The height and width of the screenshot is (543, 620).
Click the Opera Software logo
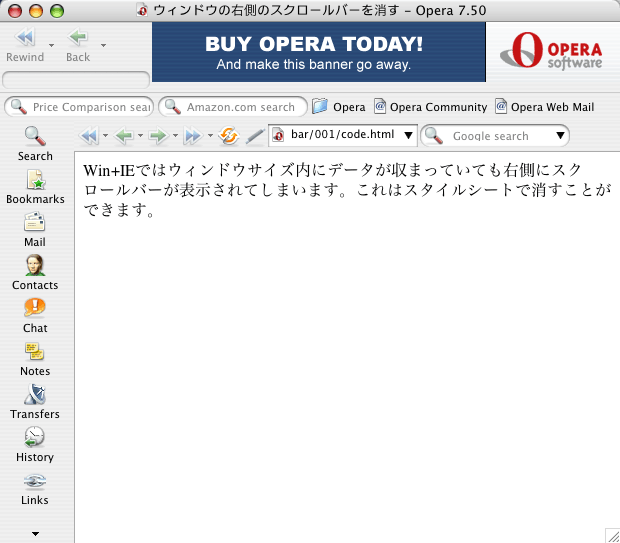[x=551, y=51]
